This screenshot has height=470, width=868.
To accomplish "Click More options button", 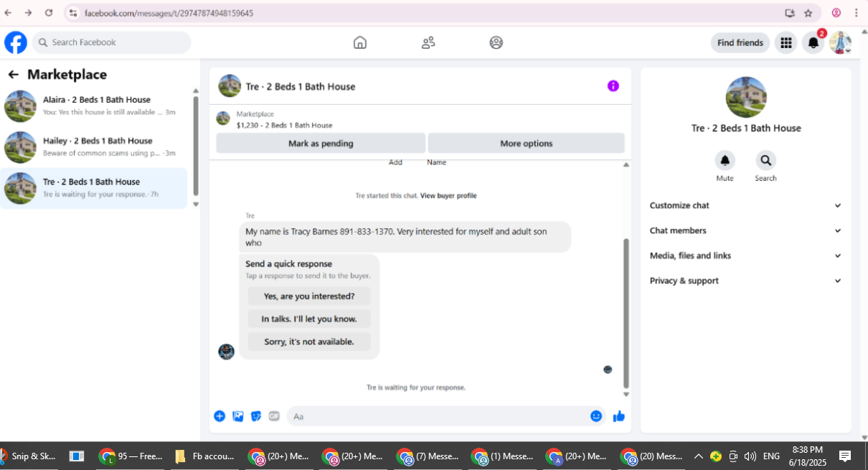I will tap(527, 144).
